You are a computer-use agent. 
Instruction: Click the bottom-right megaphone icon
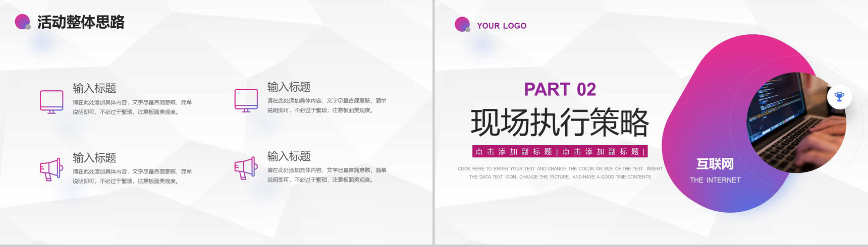pyautogui.click(x=246, y=168)
